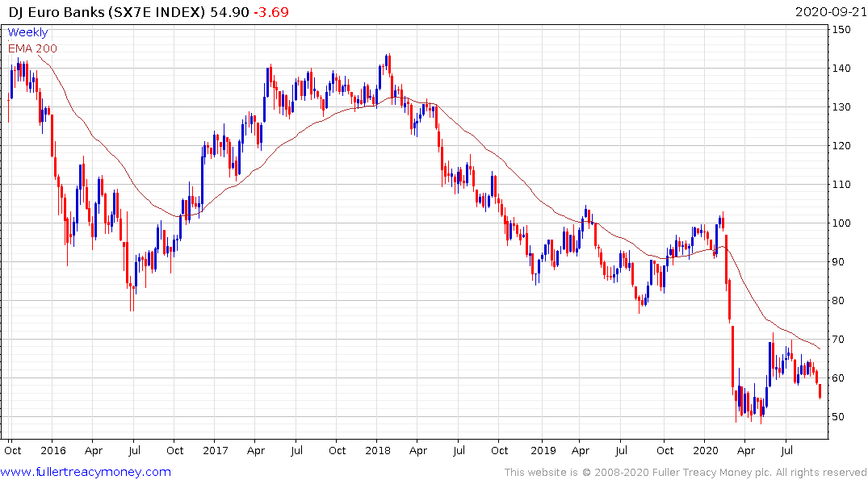Click the 120 price axis label

click(841, 145)
